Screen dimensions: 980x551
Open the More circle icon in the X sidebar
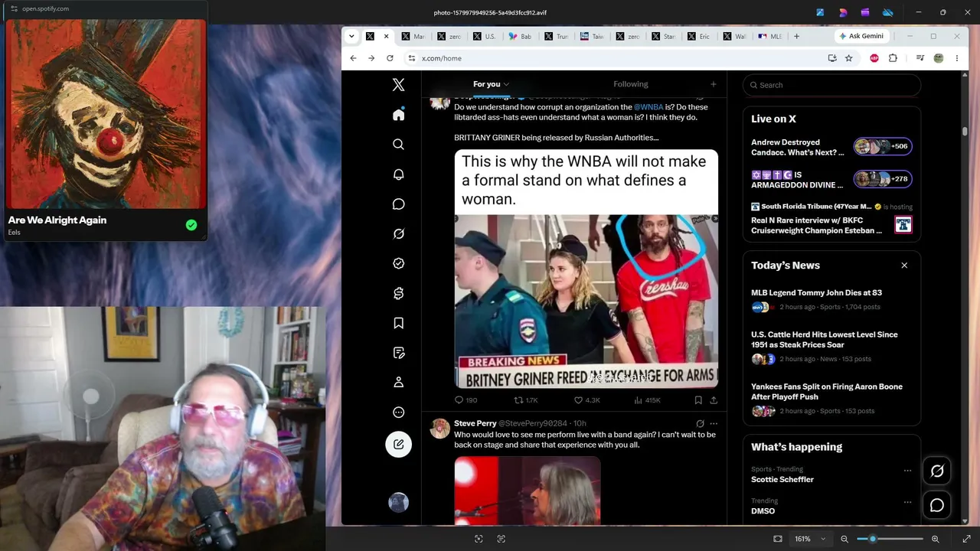click(x=398, y=412)
